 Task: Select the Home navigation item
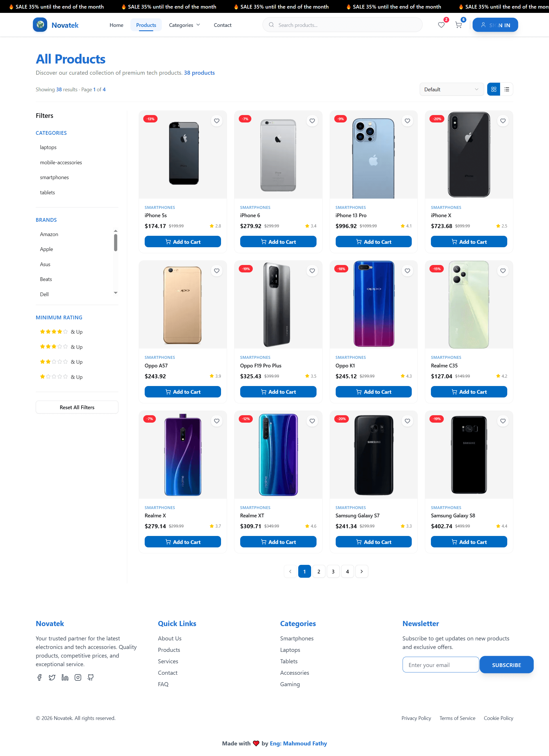pos(116,25)
